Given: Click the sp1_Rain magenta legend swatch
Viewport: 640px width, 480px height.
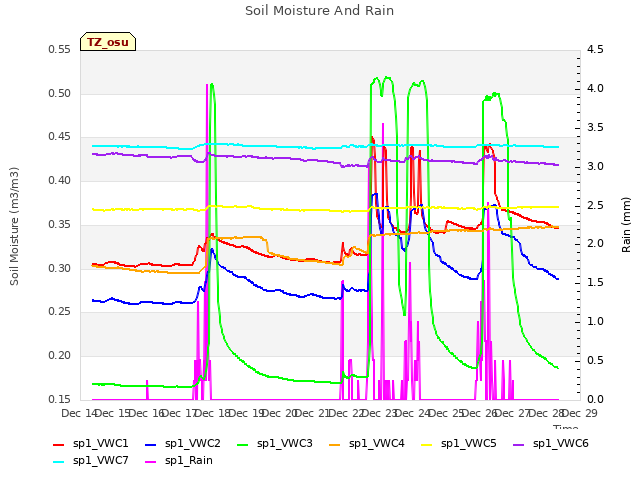Looking at the screenshot, I should click(151, 462).
